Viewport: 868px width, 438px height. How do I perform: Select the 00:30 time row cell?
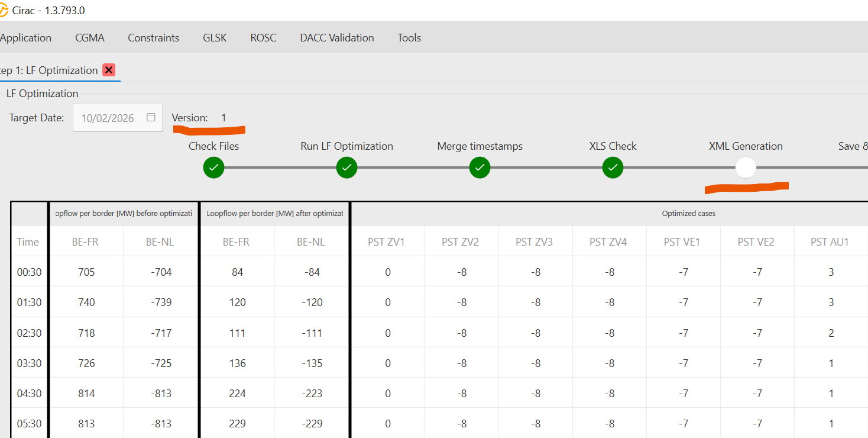[29, 272]
